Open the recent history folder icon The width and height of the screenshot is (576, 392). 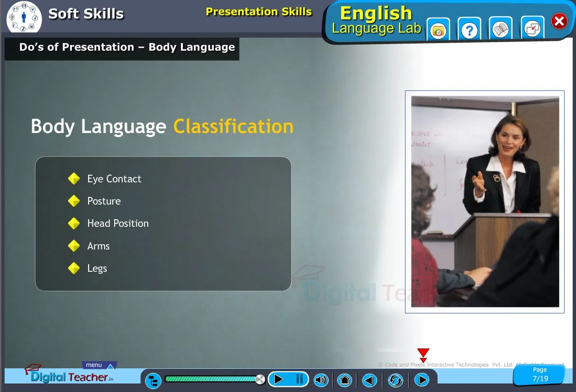(438, 30)
